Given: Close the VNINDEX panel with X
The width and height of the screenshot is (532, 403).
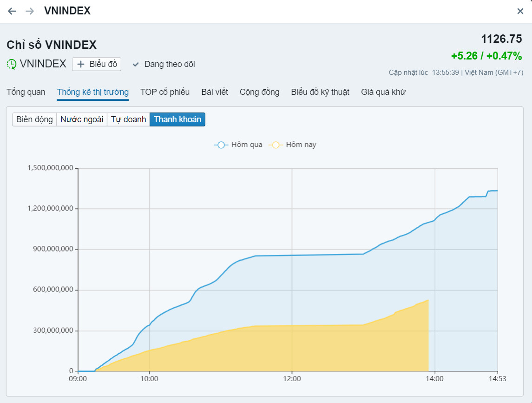Looking at the screenshot, I should [520, 11].
